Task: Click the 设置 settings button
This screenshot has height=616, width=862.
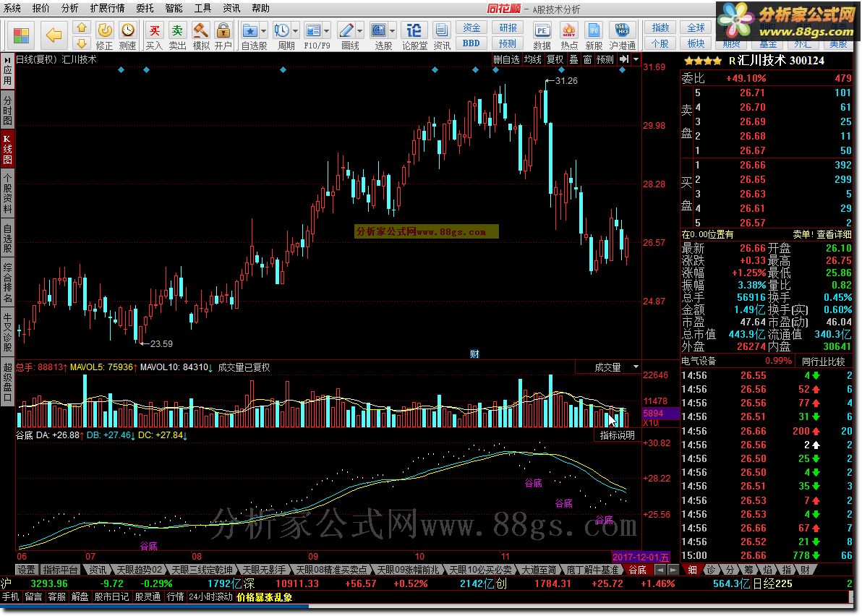Action: [26, 570]
